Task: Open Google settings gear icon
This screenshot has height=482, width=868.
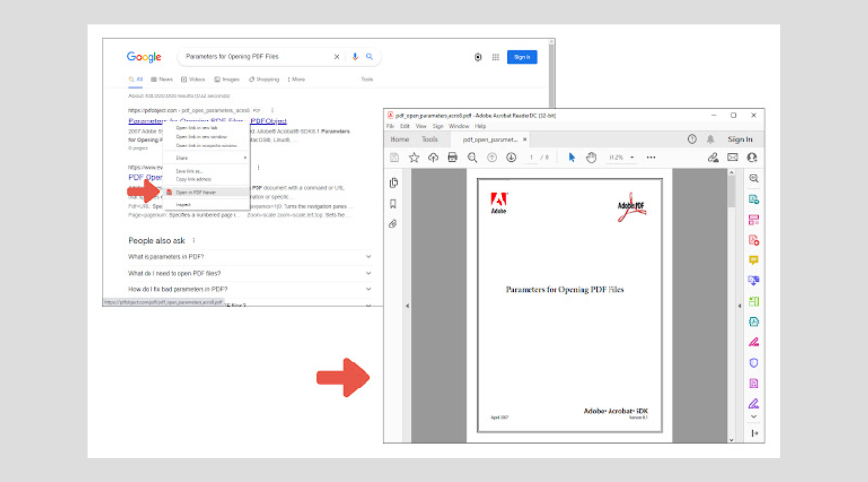Action: click(x=477, y=57)
